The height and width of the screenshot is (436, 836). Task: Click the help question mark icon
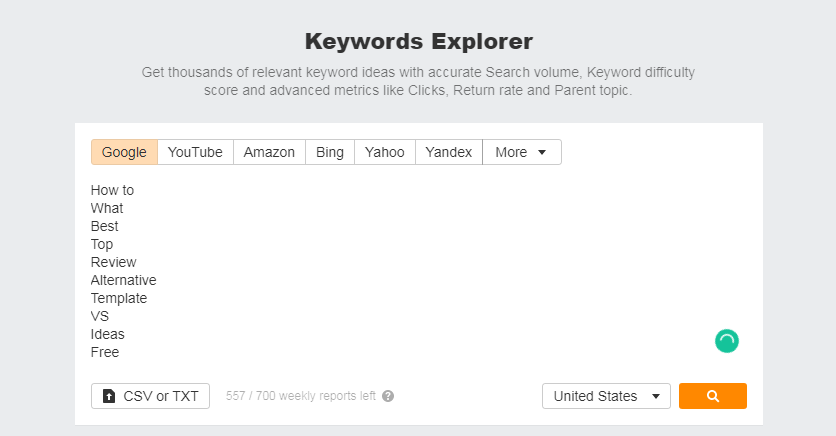pyautogui.click(x=388, y=396)
